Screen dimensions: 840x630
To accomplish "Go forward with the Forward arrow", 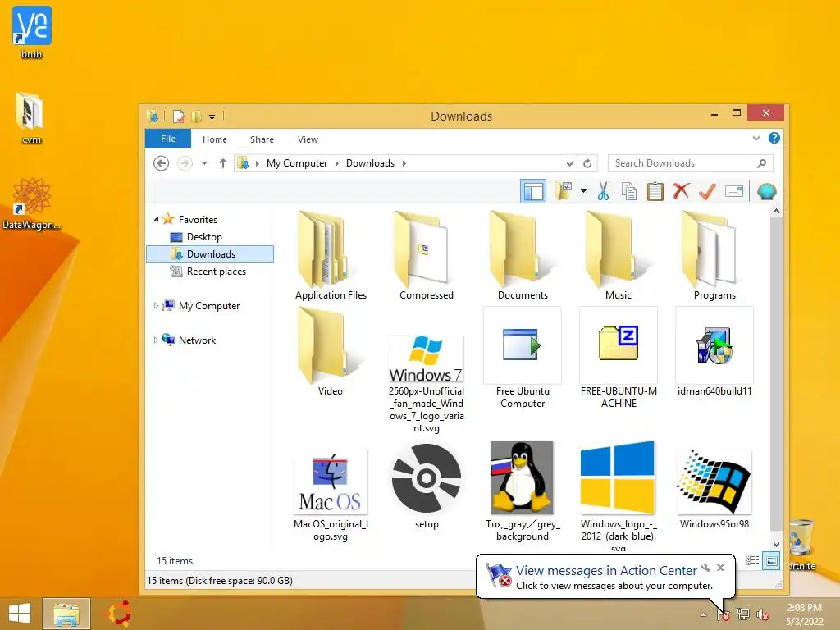I will (185, 163).
